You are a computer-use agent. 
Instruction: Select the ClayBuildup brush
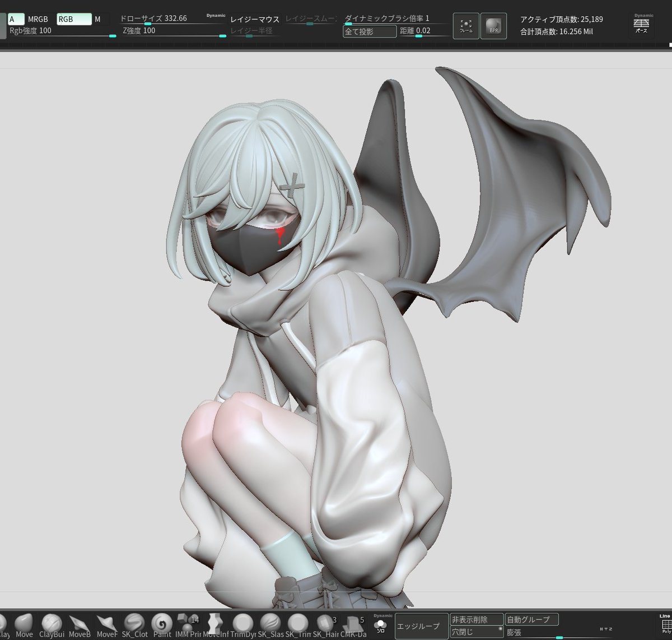(51, 625)
